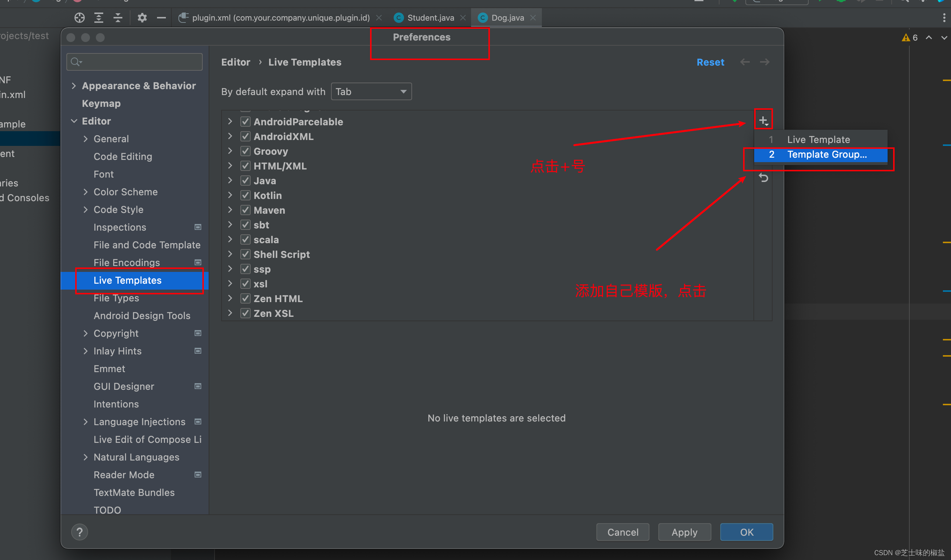Click the back navigation arrow near Reset
The height and width of the screenshot is (560, 951).
click(745, 62)
